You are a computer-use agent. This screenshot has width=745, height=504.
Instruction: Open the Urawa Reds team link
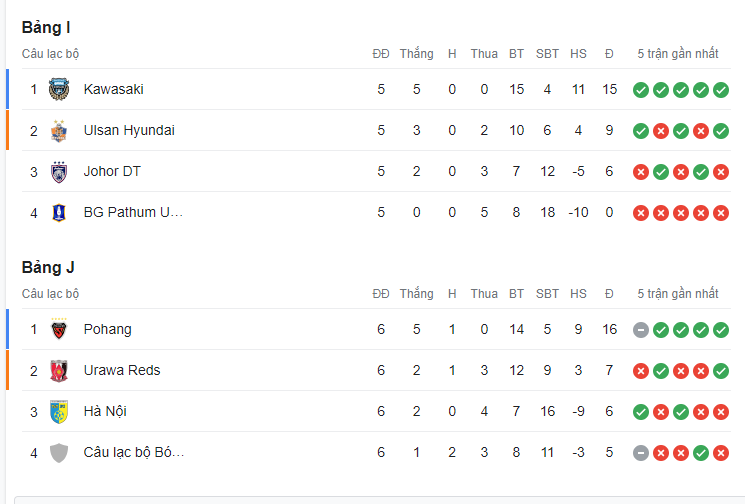[122, 370]
